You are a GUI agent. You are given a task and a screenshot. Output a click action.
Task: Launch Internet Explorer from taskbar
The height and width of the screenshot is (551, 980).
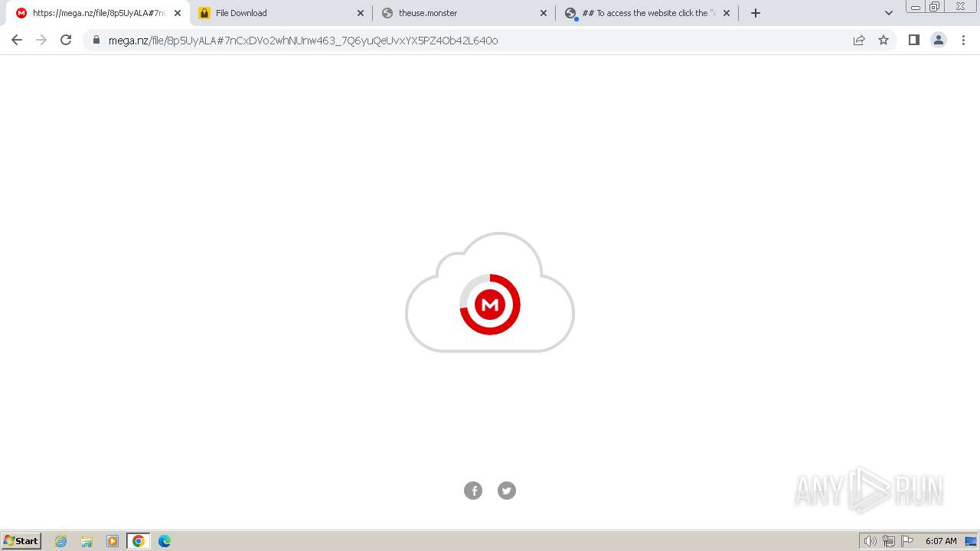pos(61,541)
